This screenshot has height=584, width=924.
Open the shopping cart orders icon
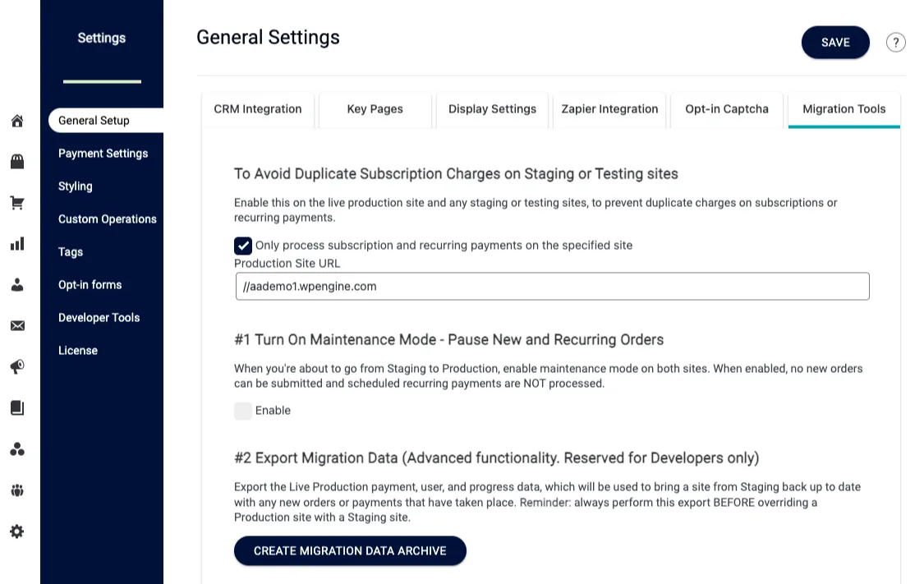[17, 203]
